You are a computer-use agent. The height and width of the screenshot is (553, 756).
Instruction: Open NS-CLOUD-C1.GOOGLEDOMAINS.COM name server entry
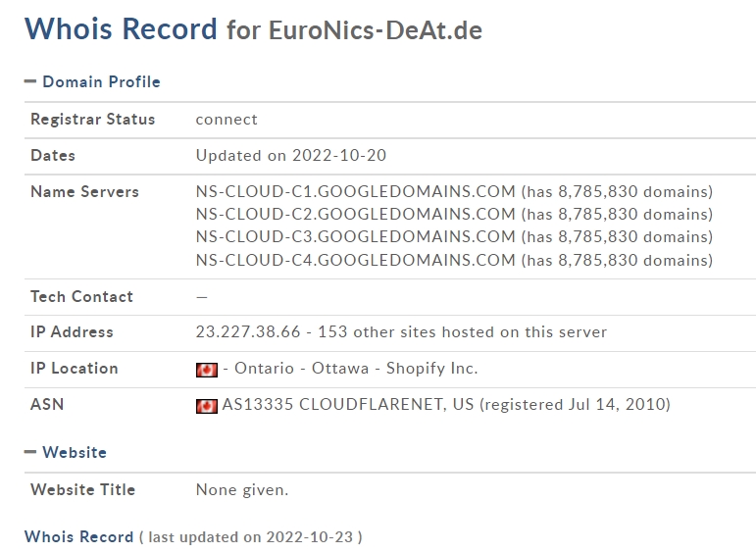coord(356,191)
